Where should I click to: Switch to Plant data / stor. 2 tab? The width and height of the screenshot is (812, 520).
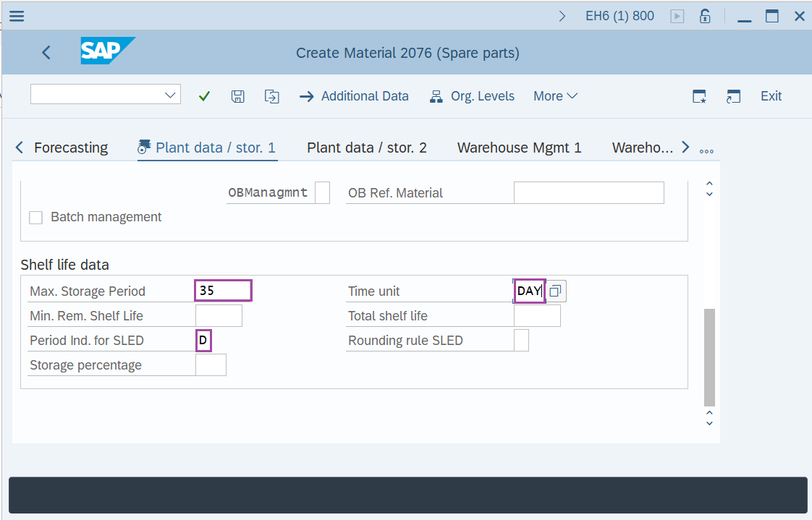366,148
